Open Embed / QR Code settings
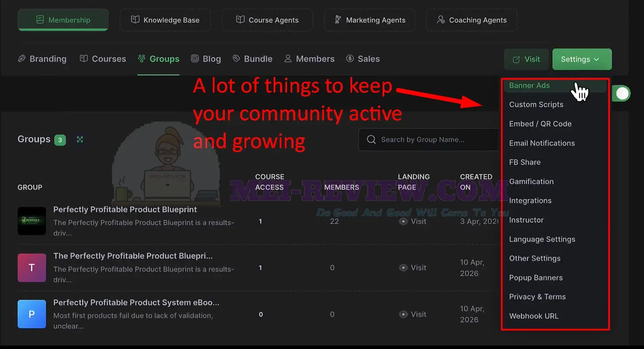This screenshot has height=349, width=644. click(x=540, y=124)
